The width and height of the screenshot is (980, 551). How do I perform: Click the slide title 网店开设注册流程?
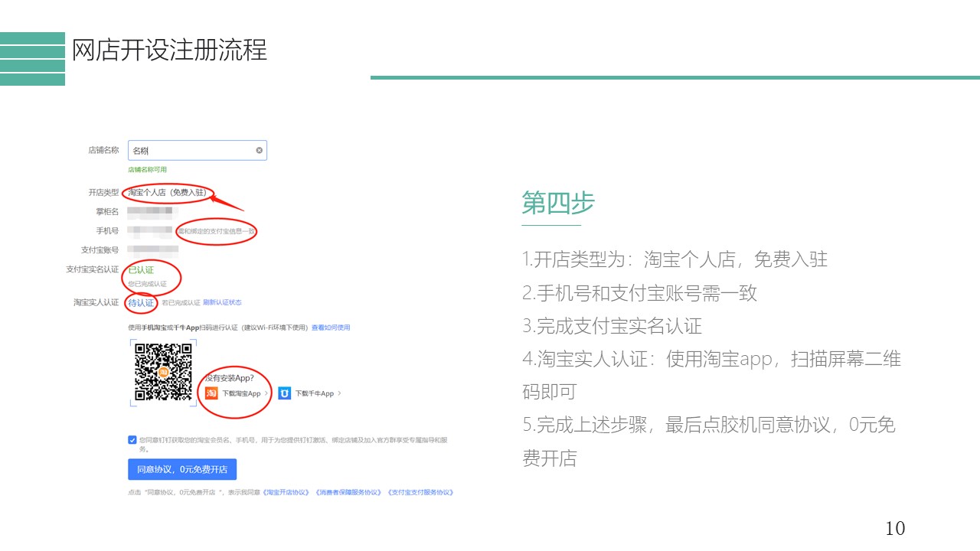pyautogui.click(x=169, y=50)
